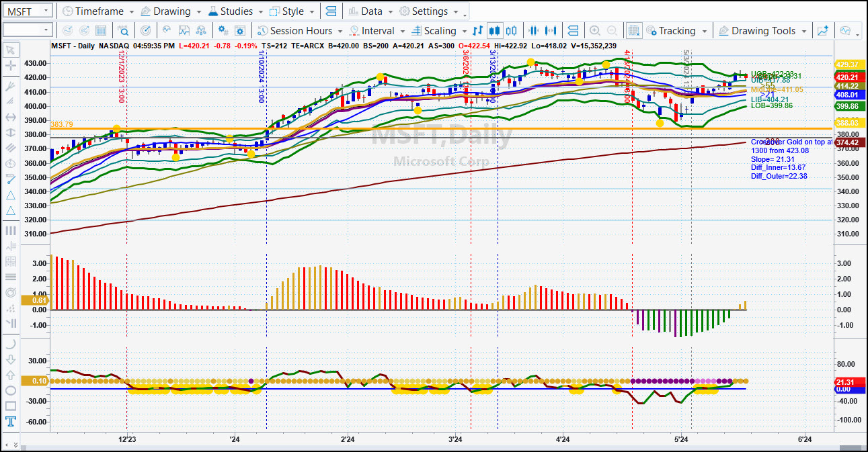
Task: Click the 'MSFT - Daily' chart header text
Action: (73, 46)
